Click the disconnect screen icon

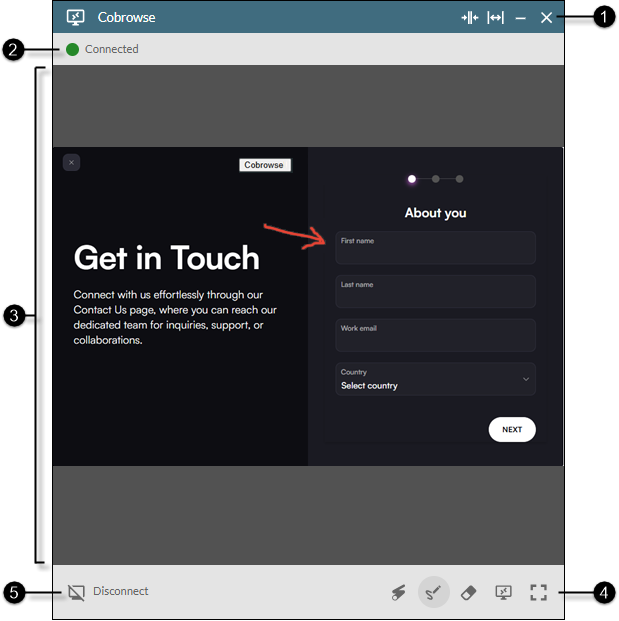click(x=76, y=592)
